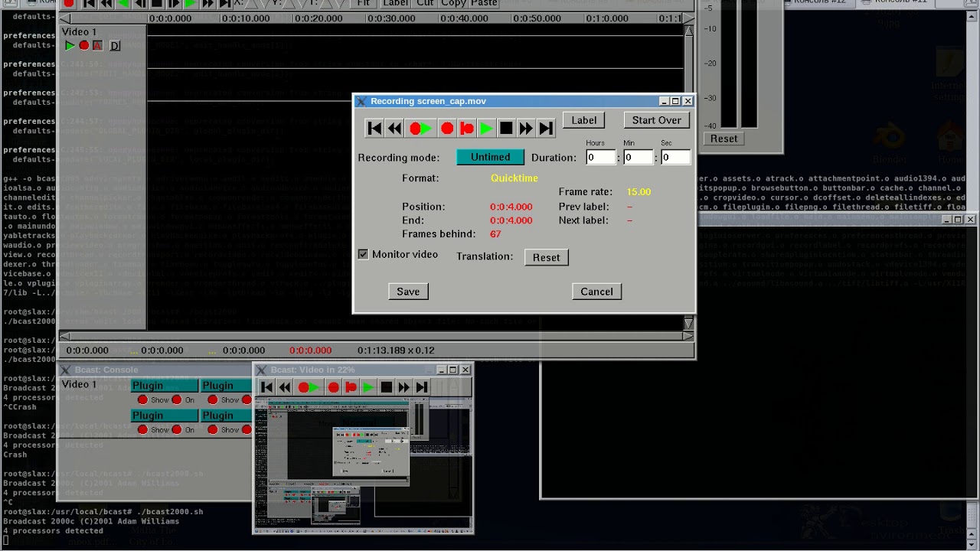Uncheck the Monitor video checkbox
The image size is (980, 551).
point(363,254)
